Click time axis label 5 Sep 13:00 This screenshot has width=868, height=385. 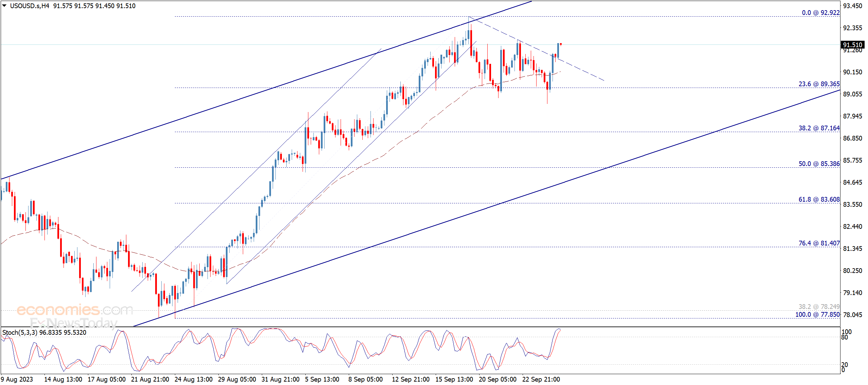[x=322, y=379]
